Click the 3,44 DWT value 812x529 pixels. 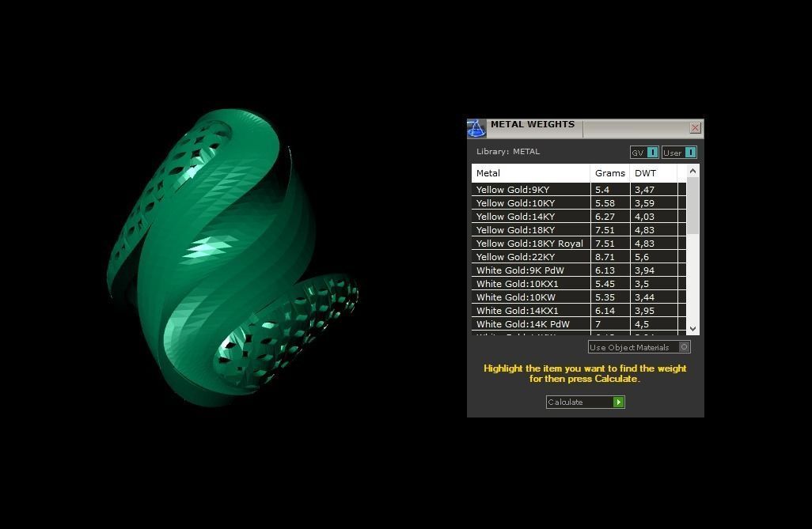point(644,297)
